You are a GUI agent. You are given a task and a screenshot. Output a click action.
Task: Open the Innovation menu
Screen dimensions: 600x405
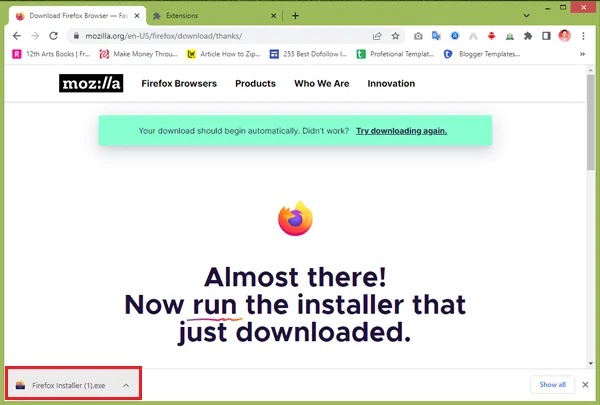[x=391, y=83]
